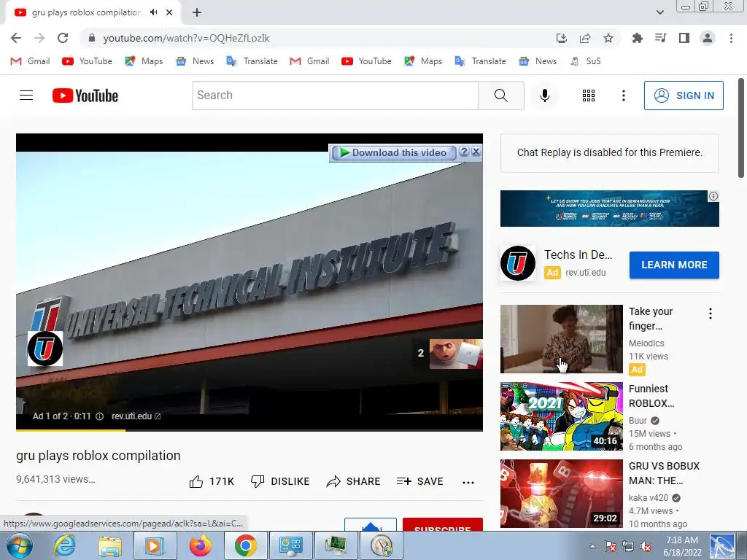Click SIGN IN button

[684, 96]
